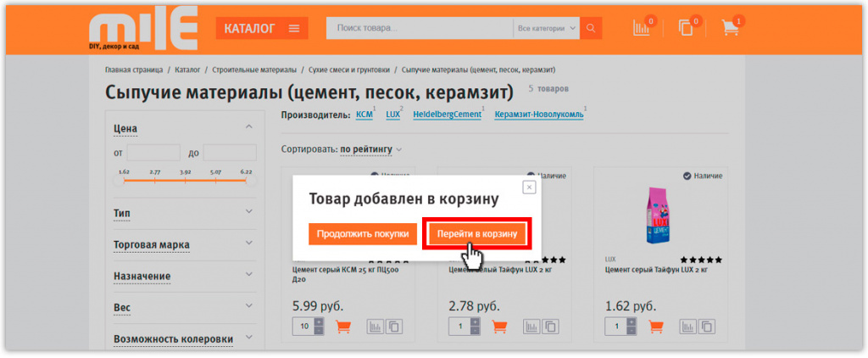Screen dimensions: 868x358
Task: Compare the 5.99 руб. product via chart icon
Action: (x=375, y=327)
